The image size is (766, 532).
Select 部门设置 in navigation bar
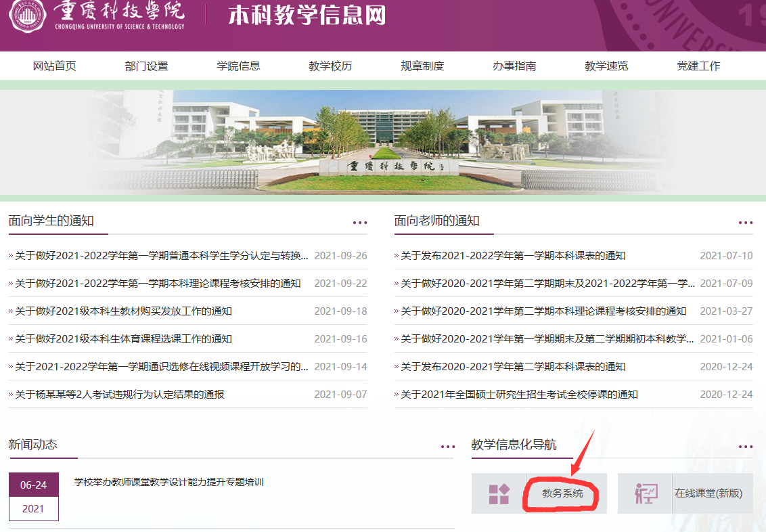pyautogui.click(x=146, y=66)
